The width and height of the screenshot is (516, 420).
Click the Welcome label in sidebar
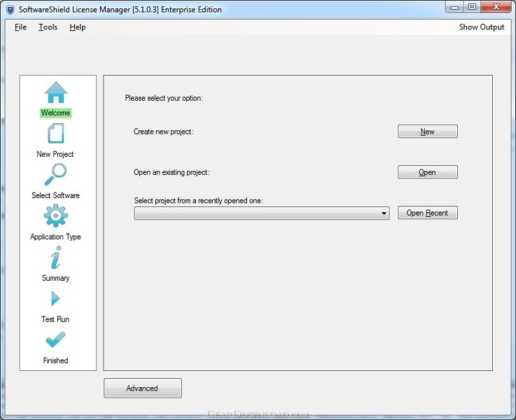[55, 113]
